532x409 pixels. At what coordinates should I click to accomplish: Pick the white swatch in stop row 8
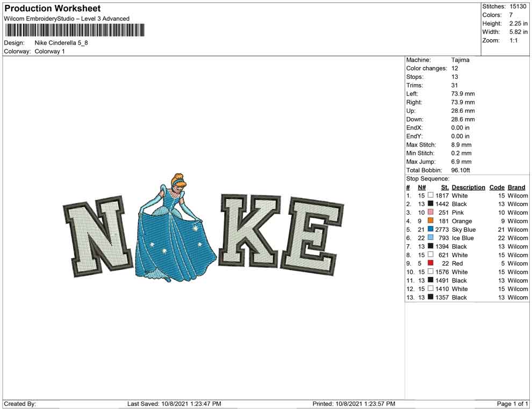click(430, 254)
